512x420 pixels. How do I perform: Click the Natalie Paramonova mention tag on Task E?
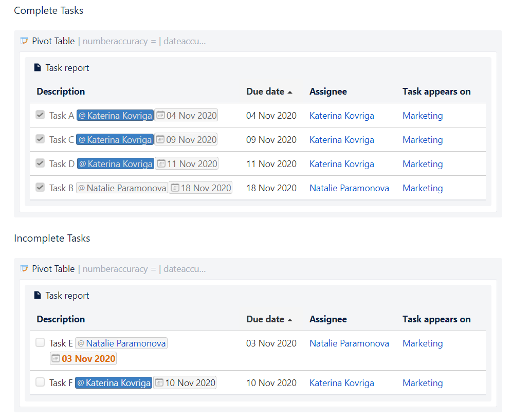click(x=122, y=343)
